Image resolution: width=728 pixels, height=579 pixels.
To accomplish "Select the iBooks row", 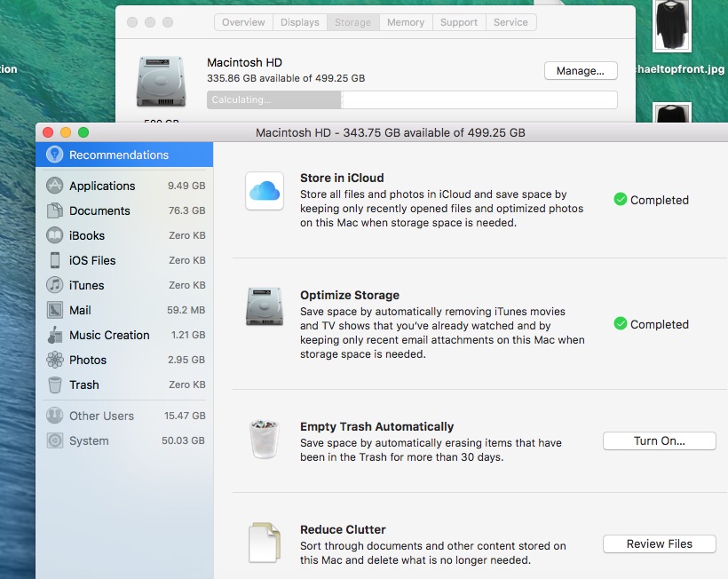I will (124, 235).
